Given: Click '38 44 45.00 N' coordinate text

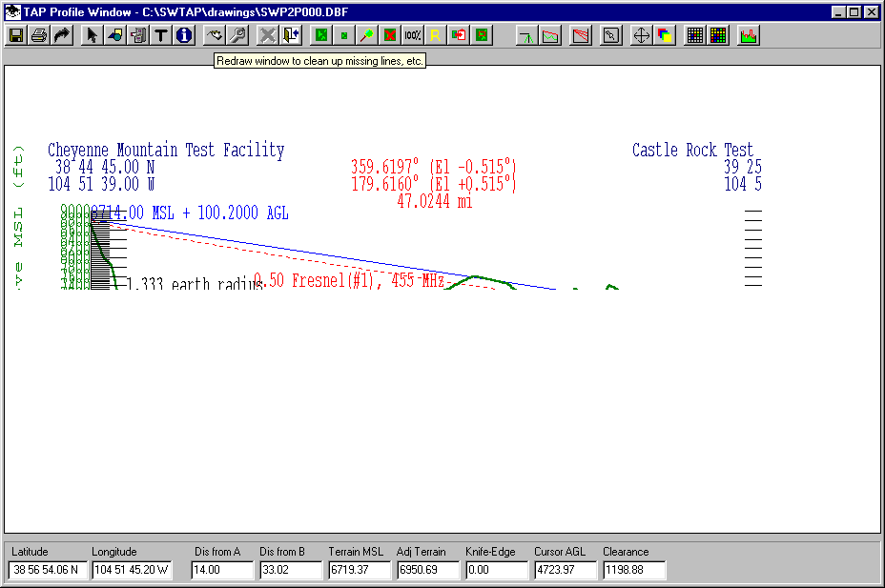Looking at the screenshot, I should (104, 167).
